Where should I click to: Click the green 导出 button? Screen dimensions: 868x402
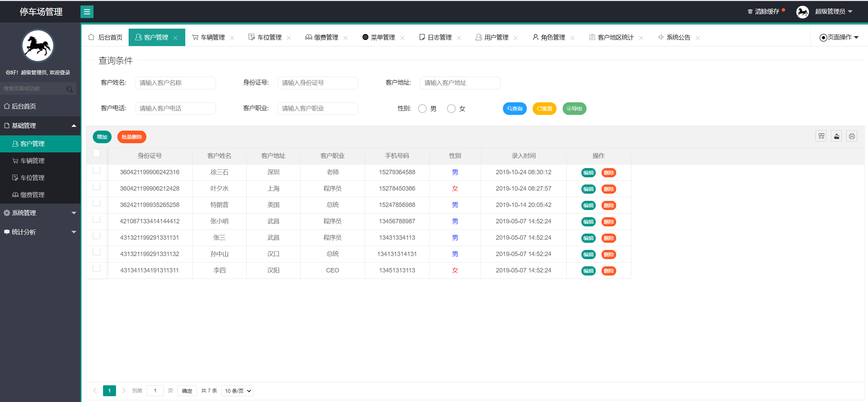point(575,109)
